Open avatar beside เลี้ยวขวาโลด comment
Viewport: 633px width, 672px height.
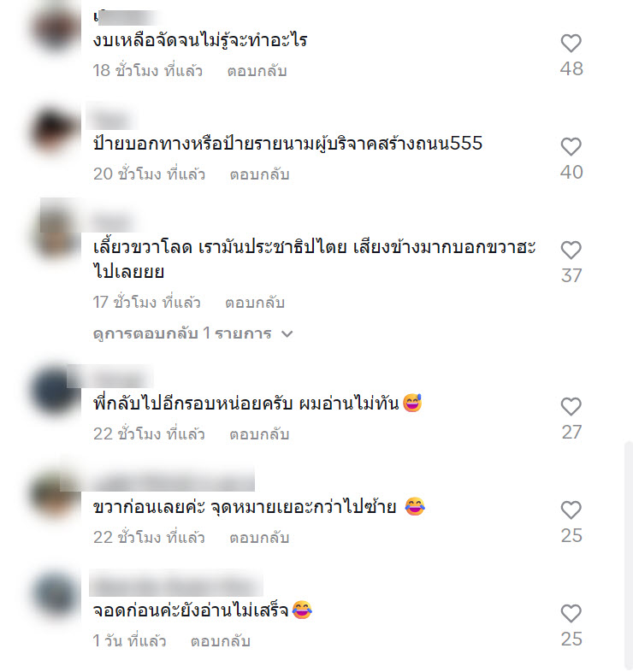(55, 234)
